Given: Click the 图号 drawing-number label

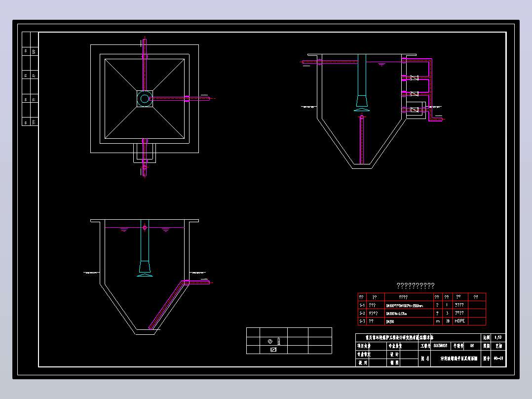Looking at the screenshot, I should coord(487,359).
